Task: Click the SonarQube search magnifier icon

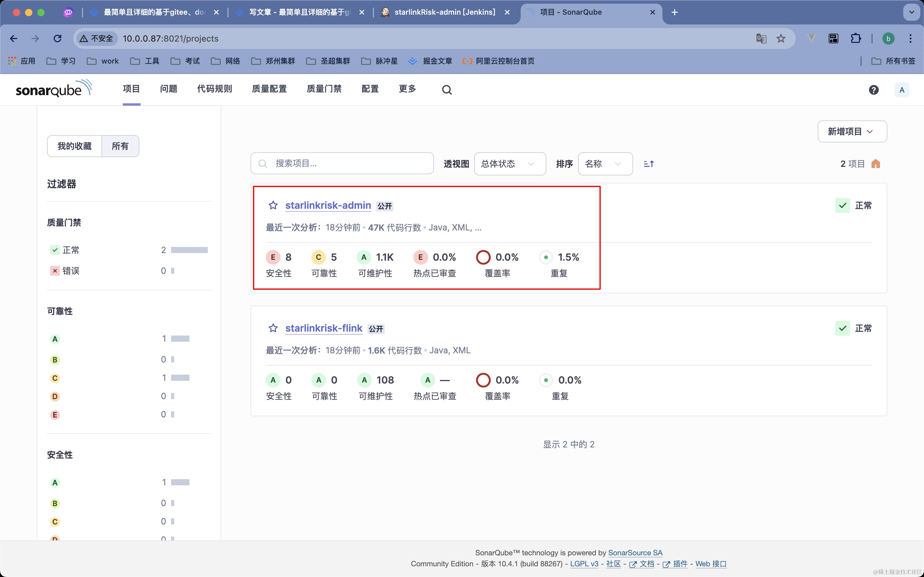Action: click(447, 90)
